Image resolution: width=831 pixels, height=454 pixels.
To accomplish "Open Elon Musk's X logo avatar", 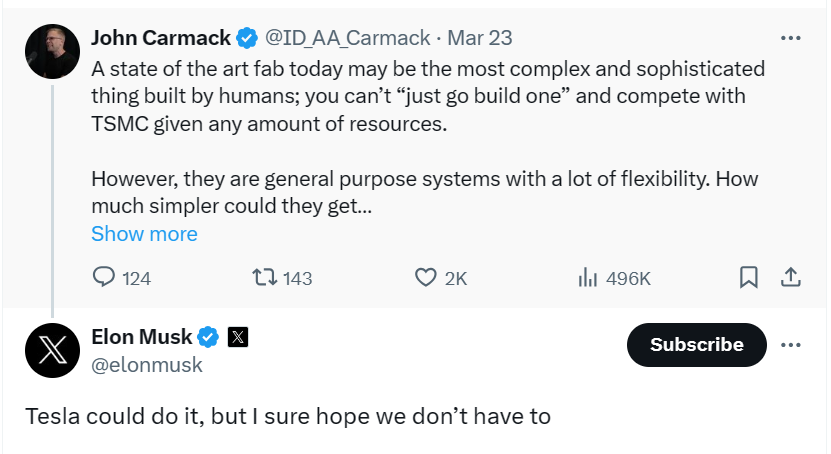I will pyautogui.click(x=52, y=350).
